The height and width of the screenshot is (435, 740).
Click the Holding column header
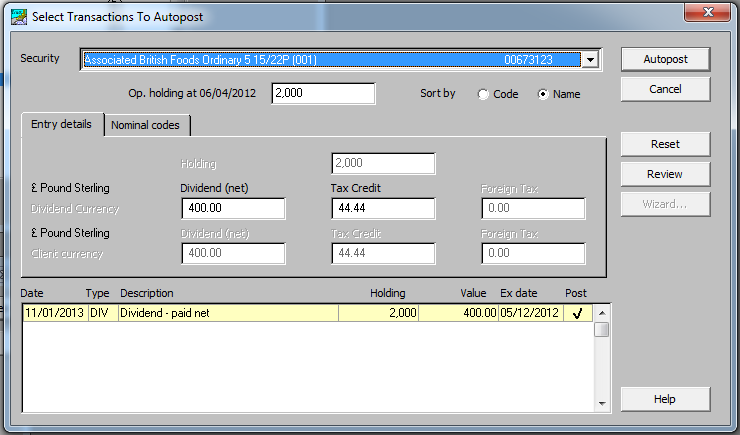[387, 293]
